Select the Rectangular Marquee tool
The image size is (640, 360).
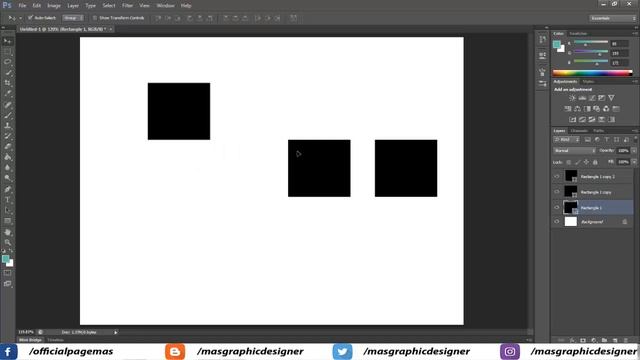[x=7, y=52]
